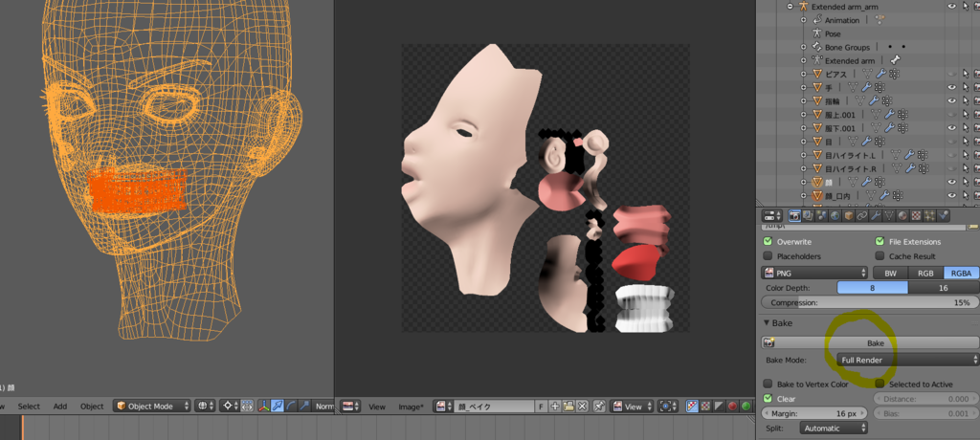Open the image editor View mode dropdown

tap(632, 407)
